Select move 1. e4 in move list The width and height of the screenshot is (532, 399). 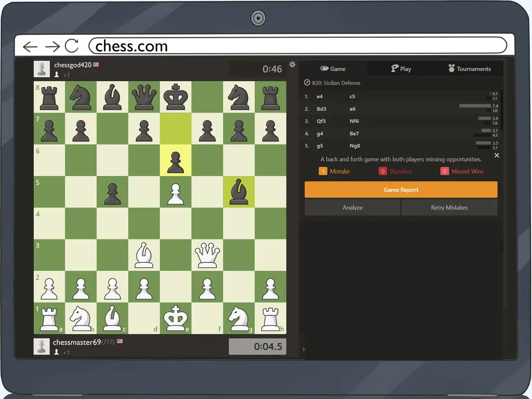coord(320,97)
